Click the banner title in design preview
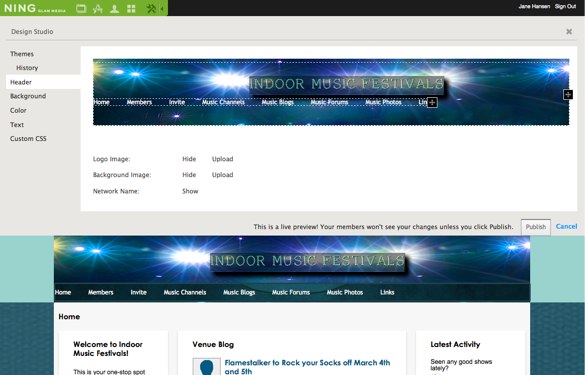This screenshot has height=375, width=585. pos(347,84)
